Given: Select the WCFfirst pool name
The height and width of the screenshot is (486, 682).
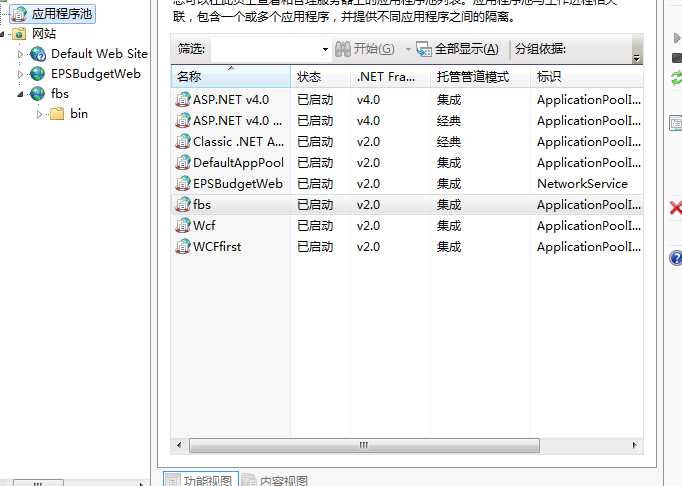Looking at the screenshot, I should pyautogui.click(x=217, y=247).
